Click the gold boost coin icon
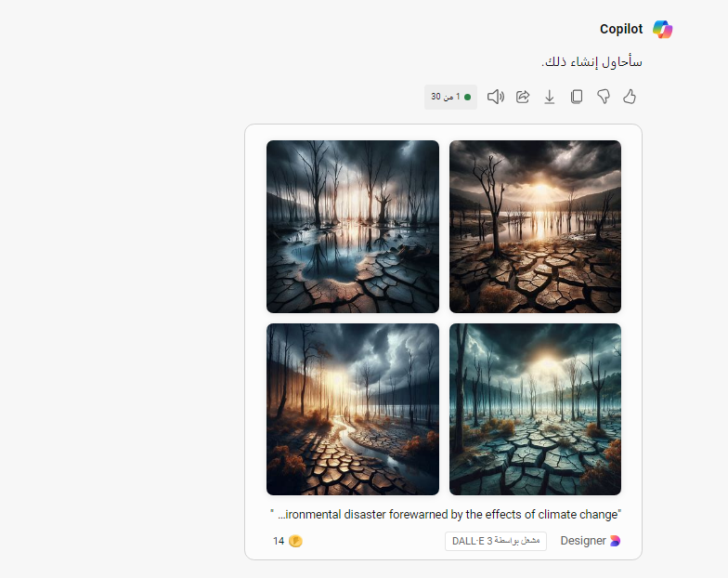The height and width of the screenshot is (578, 728). (x=295, y=541)
